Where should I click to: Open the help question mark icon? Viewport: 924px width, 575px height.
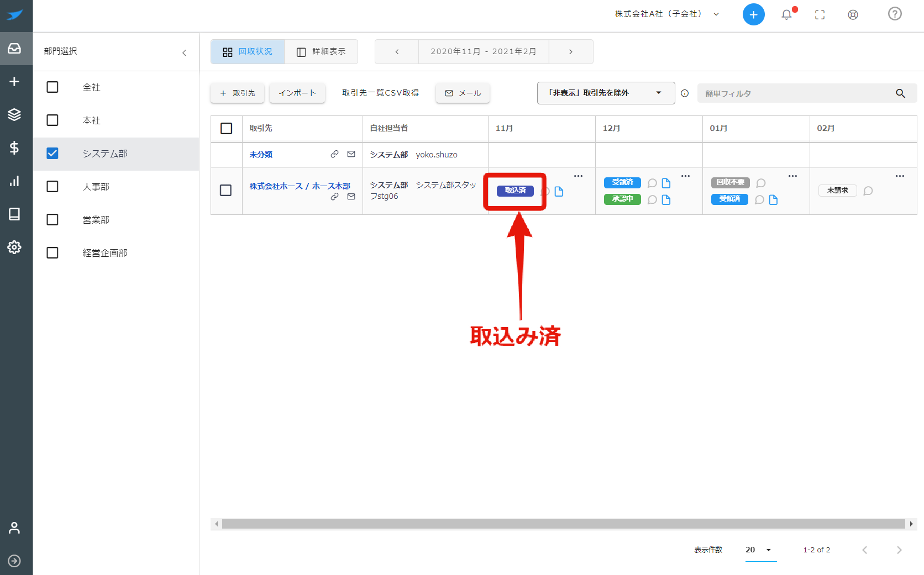click(895, 14)
